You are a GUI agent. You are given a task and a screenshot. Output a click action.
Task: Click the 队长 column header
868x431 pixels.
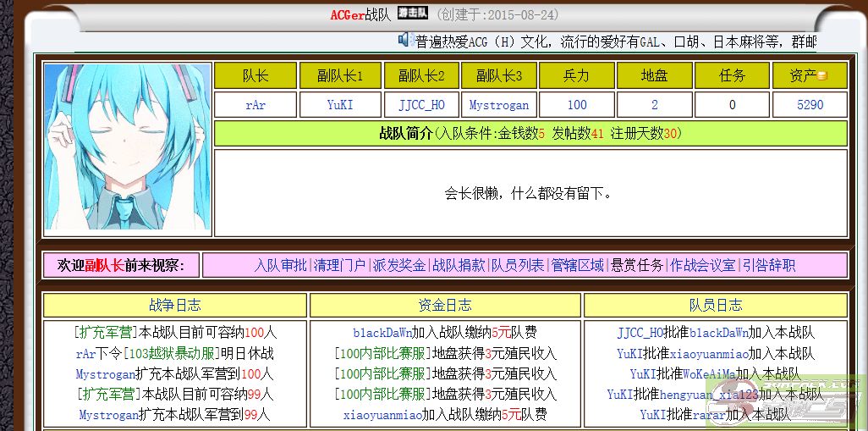click(x=255, y=76)
